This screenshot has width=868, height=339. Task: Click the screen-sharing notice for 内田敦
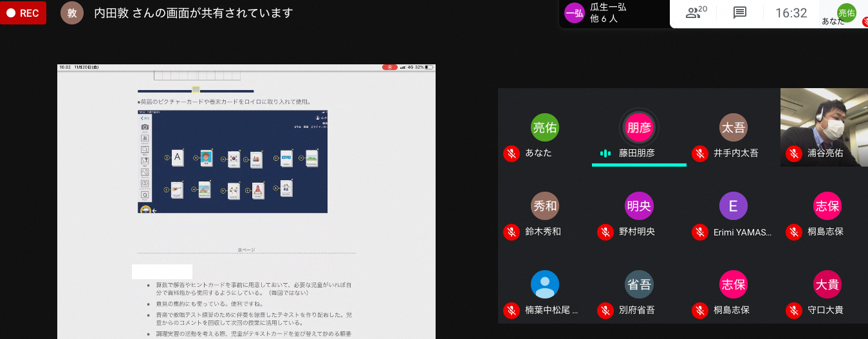(x=193, y=13)
